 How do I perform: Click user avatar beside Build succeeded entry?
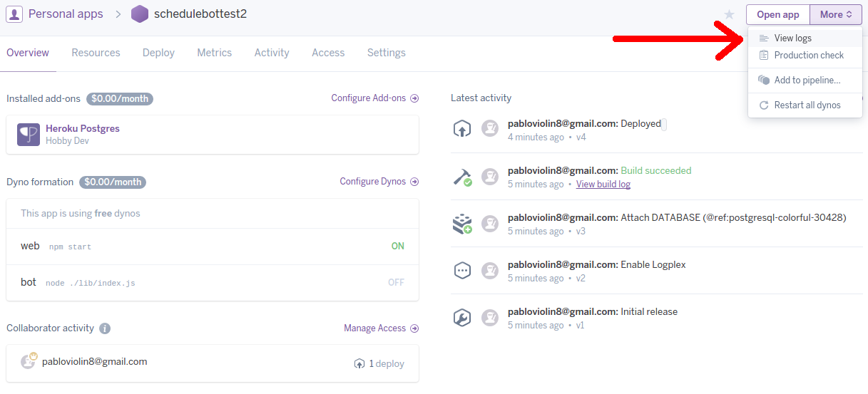coord(489,176)
